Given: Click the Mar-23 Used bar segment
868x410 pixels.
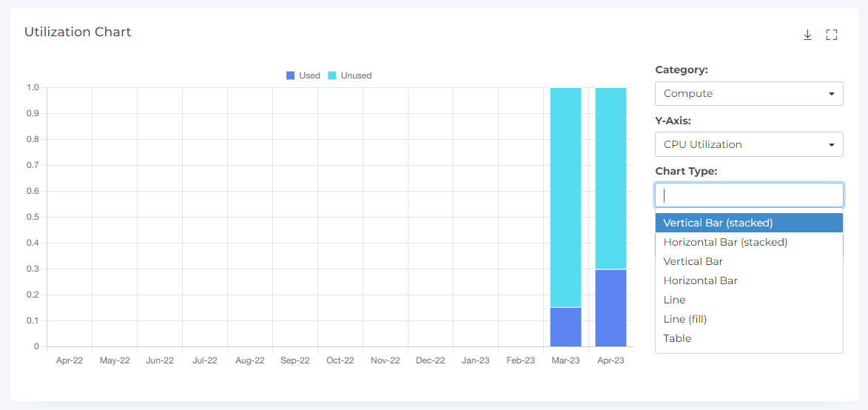Looking at the screenshot, I should pyautogui.click(x=565, y=327).
